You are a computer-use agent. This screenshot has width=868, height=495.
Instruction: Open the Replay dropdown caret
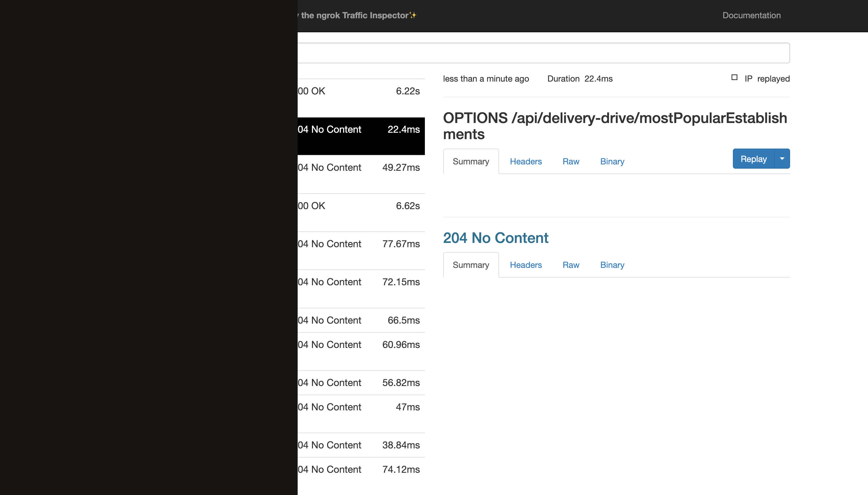pyautogui.click(x=782, y=159)
